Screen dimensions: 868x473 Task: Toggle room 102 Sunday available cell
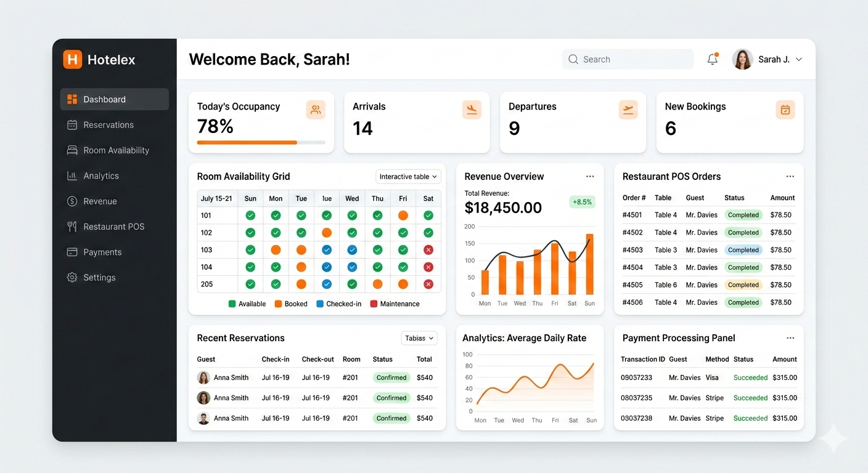click(250, 233)
